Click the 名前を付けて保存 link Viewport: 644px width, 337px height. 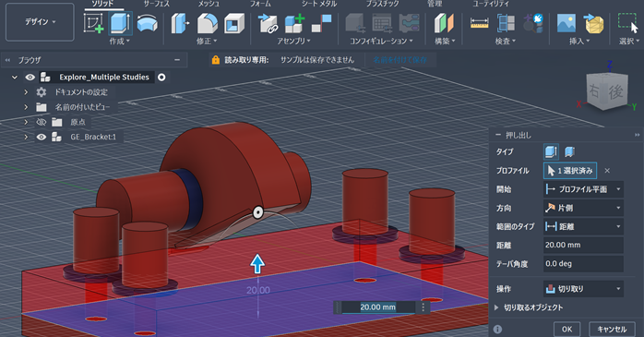(400, 60)
